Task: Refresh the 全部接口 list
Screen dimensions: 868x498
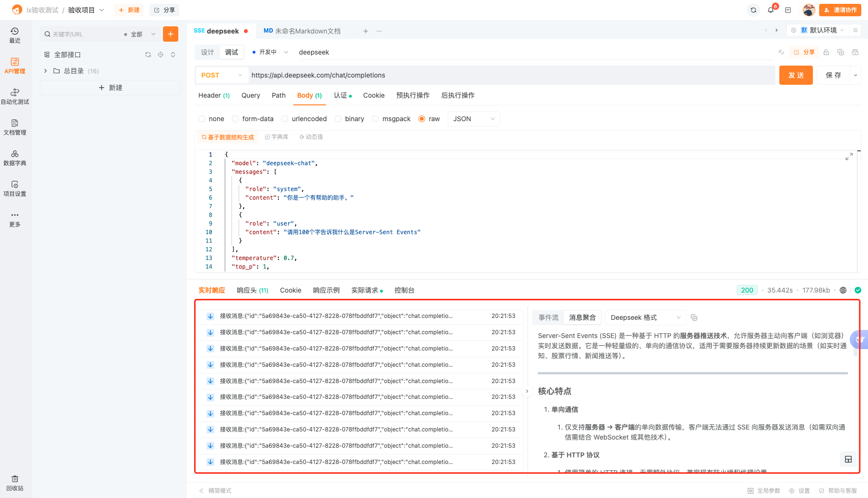Action: 148,55
